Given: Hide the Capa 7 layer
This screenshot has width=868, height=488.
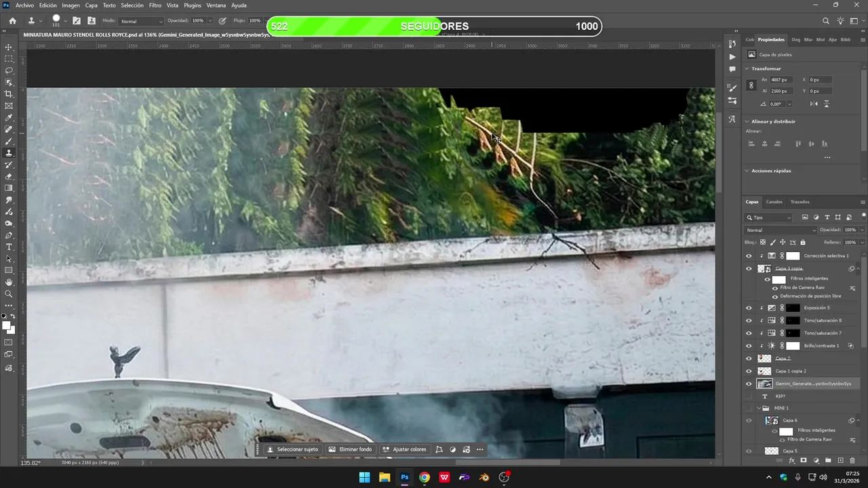Looking at the screenshot, I should point(749,359).
